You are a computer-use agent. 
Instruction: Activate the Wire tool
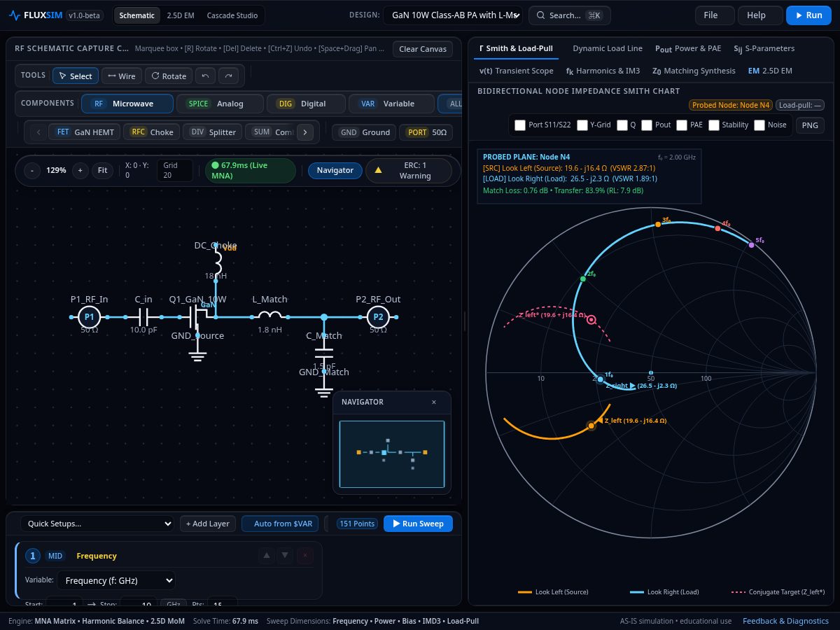[122, 76]
